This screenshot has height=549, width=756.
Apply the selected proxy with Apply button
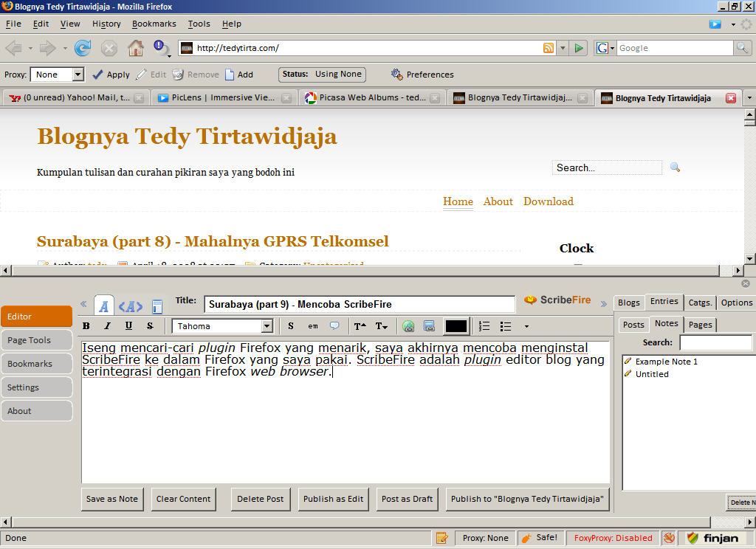(111, 75)
